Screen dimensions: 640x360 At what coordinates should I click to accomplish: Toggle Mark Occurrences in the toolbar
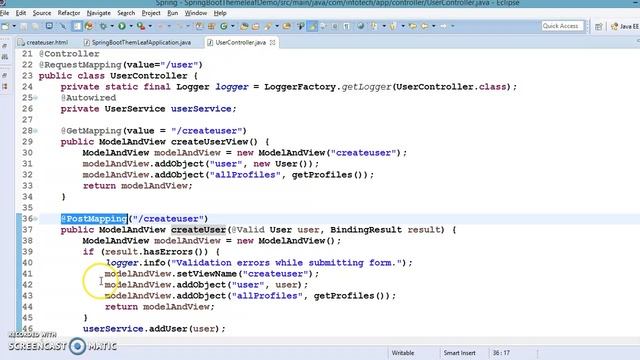tap(312, 26)
